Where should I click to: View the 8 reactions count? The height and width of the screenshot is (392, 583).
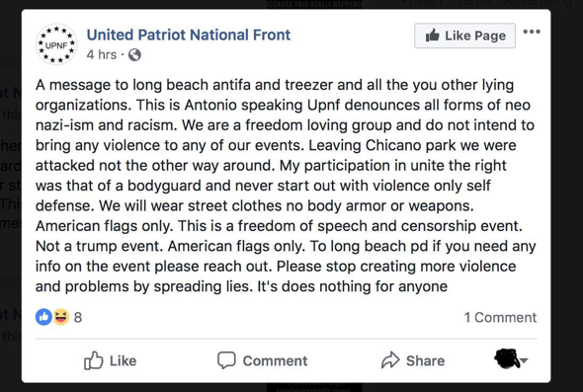coord(78,317)
